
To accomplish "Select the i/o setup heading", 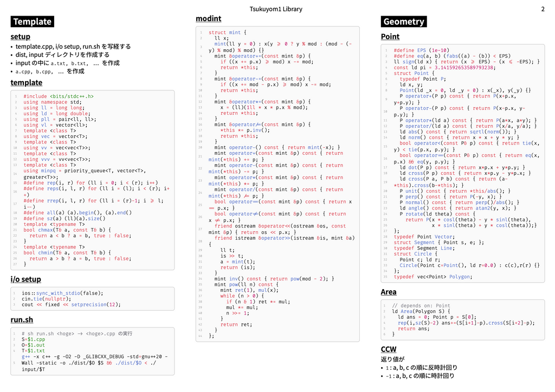I will click(25, 279).
